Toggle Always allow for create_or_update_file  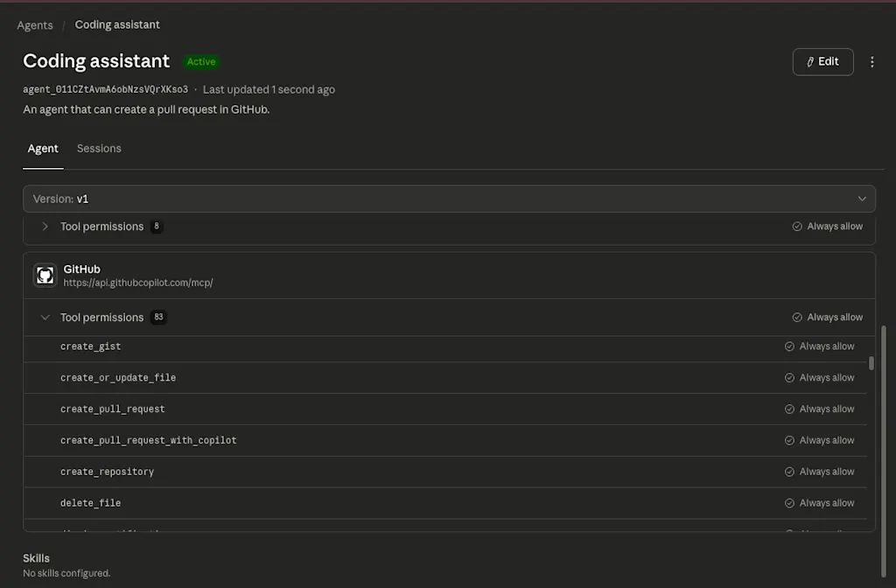point(819,378)
